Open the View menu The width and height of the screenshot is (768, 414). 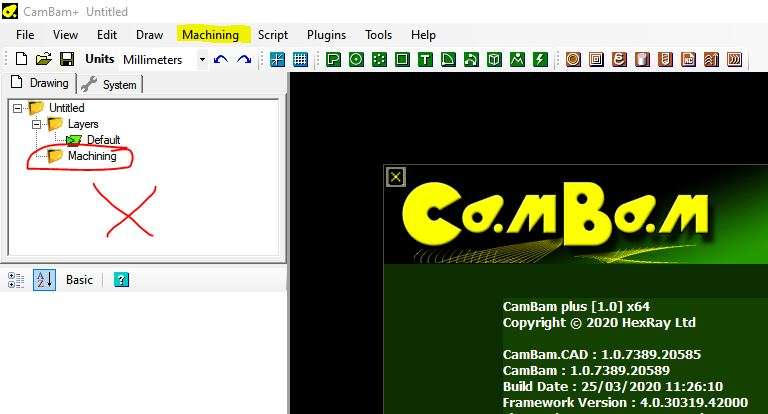(65, 35)
